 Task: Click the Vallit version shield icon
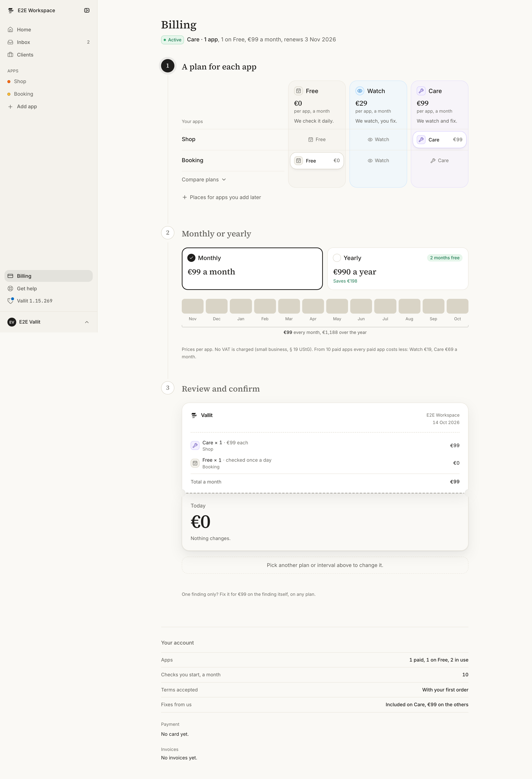tap(10, 301)
